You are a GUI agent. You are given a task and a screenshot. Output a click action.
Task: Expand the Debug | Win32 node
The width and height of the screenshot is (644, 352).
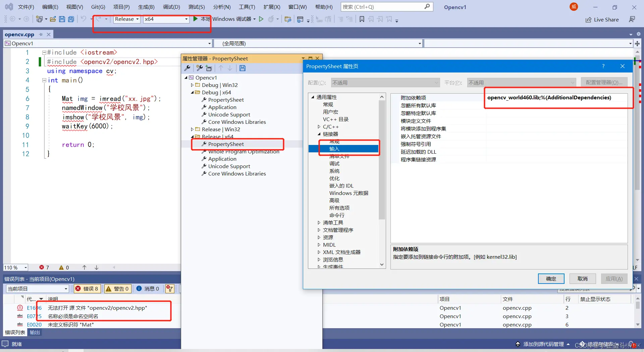tap(192, 85)
